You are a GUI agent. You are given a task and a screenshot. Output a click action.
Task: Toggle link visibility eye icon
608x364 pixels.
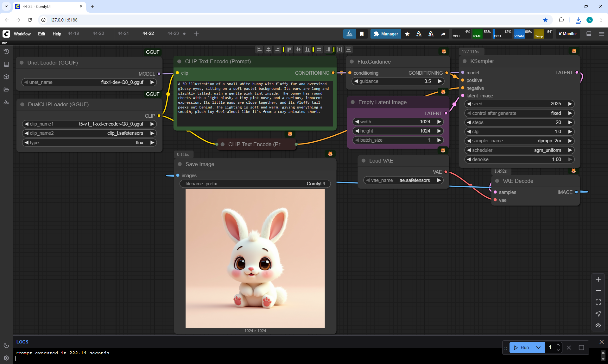tap(598, 325)
